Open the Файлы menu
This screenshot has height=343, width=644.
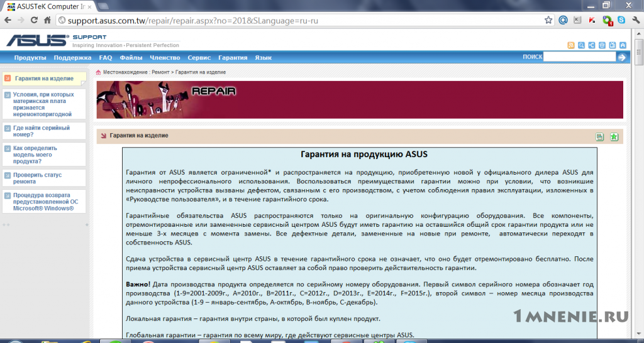[131, 58]
